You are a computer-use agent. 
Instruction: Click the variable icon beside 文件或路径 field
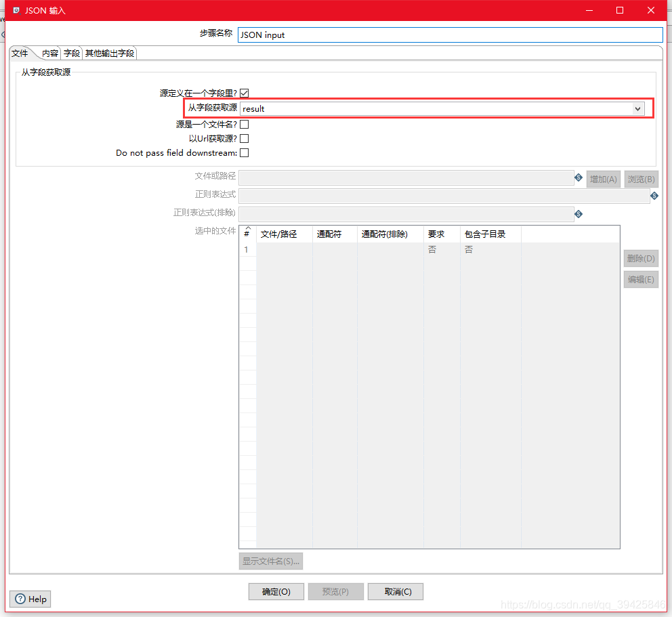(x=578, y=178)
